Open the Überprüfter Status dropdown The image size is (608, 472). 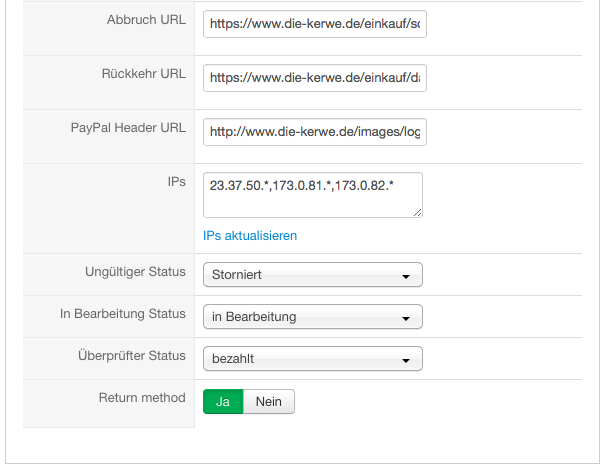coord(312,359)
